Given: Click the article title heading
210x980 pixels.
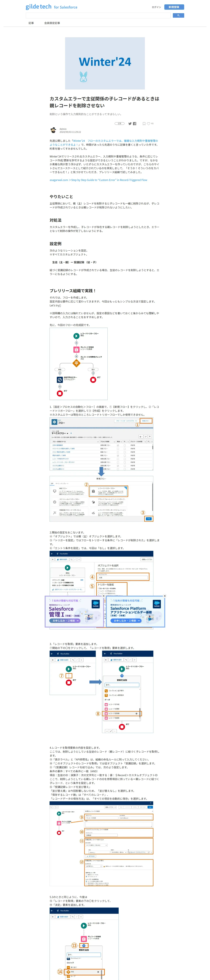Looking at the screenshot, I should coord(105,102).
